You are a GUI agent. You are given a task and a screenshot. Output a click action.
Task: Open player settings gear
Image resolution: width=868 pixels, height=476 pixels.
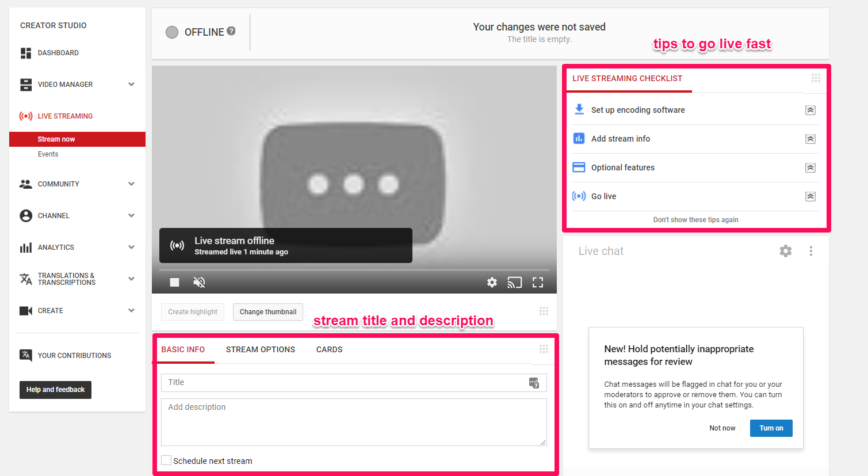tap(492, 282)
